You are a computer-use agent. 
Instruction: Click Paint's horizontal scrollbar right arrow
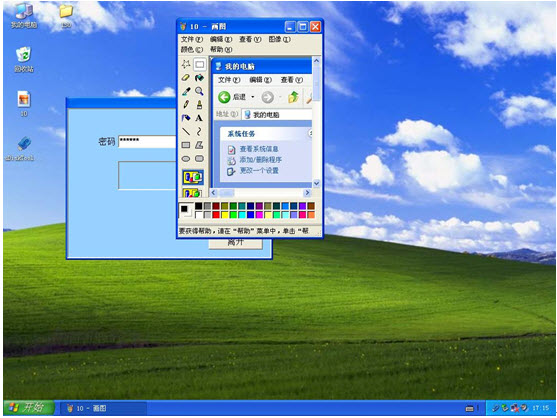click(307, 192)
